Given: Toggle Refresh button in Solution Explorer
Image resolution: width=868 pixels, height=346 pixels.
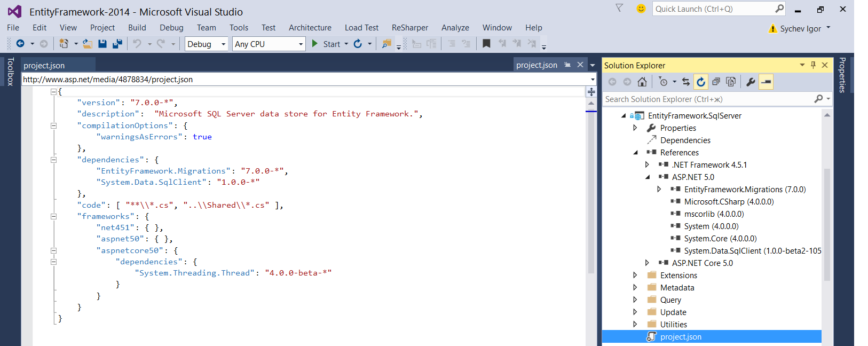Looking at the screenshot, I should point(701,82).
